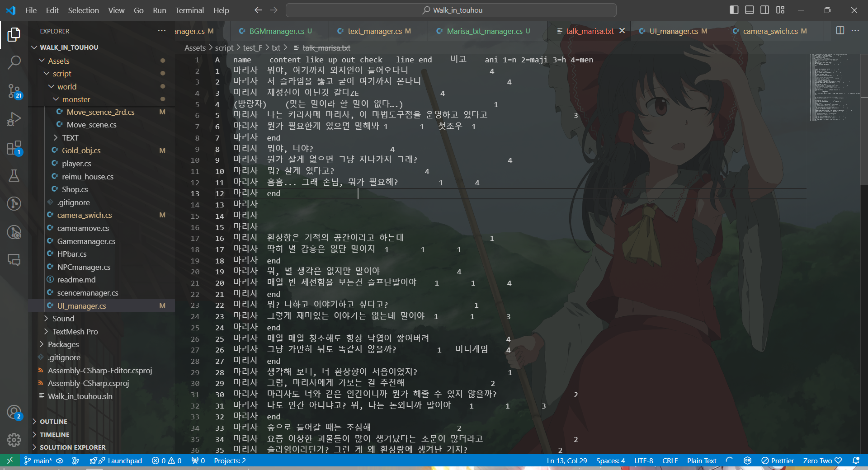Open the Testing flask icon
The image size is (868, 470).
coord(14,175)
